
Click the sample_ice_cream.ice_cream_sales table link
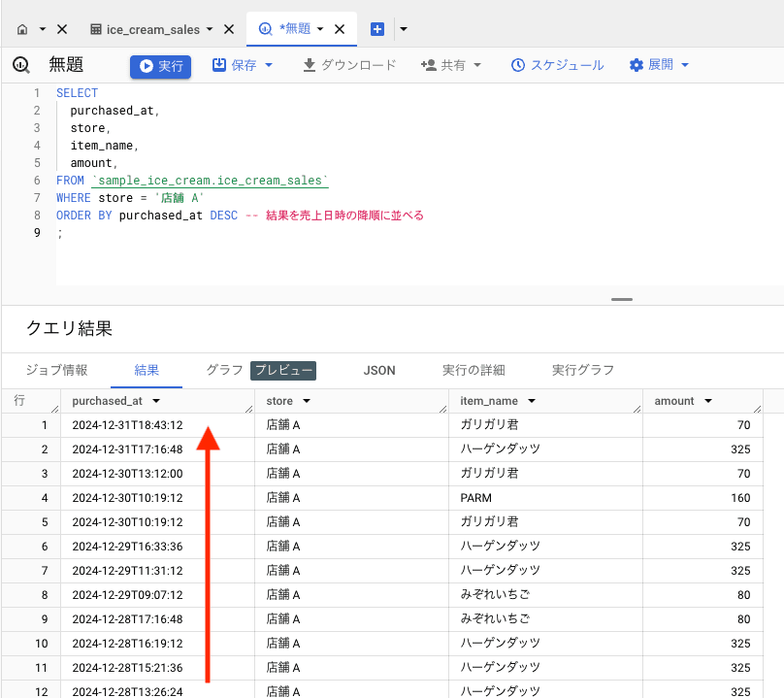pyautogui.click(x=210, y=181)
